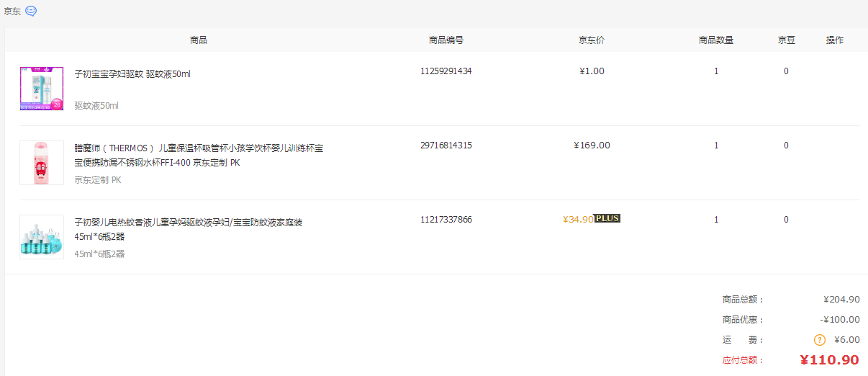This screenshot has height=376, width=868.
Task: Click the gray 驱蚊液50ml spec text
Action: tap(96, 106)
